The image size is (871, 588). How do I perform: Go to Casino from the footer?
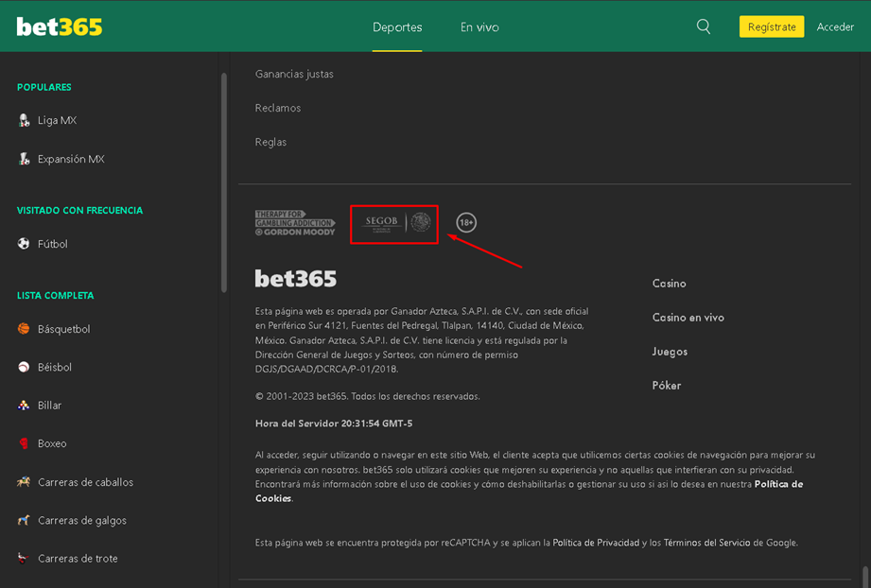pos(669,284)
